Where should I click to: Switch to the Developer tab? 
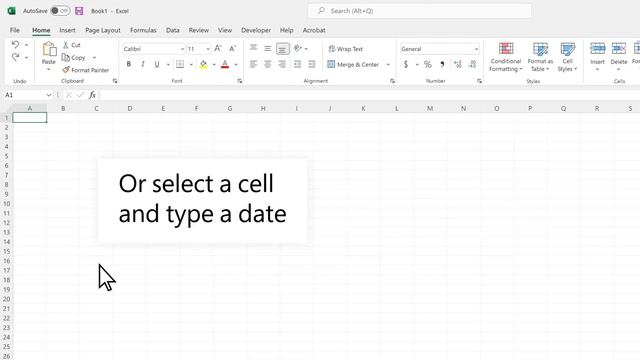tap(256, 30)
